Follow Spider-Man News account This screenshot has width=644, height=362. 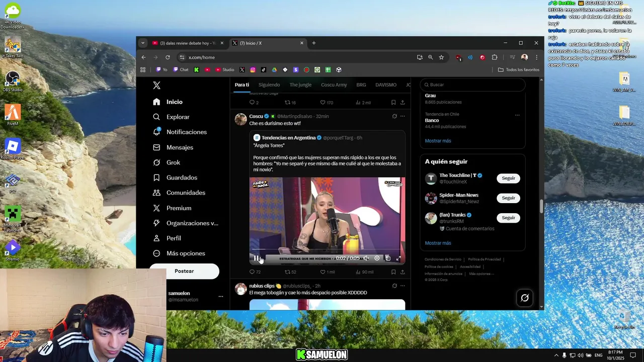508,198
